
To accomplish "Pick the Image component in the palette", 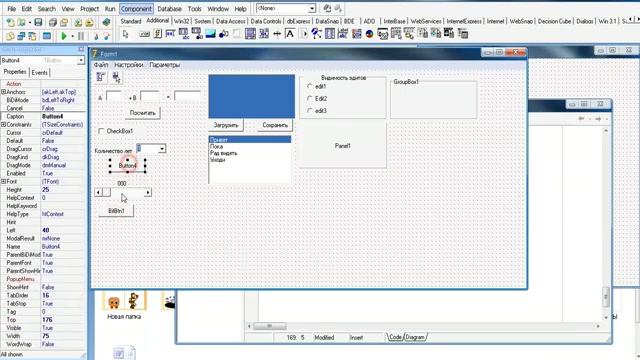I will (x=210, y=34).
